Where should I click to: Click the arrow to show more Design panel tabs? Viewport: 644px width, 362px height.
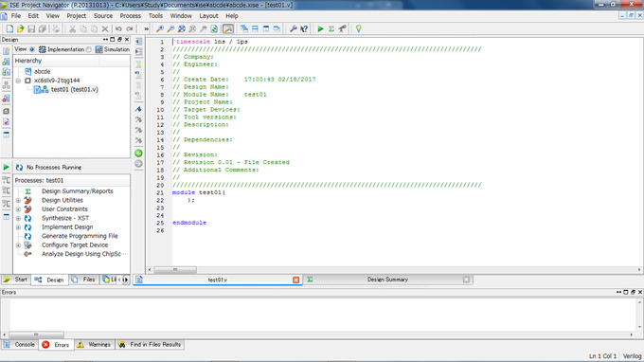coord(126,280)
